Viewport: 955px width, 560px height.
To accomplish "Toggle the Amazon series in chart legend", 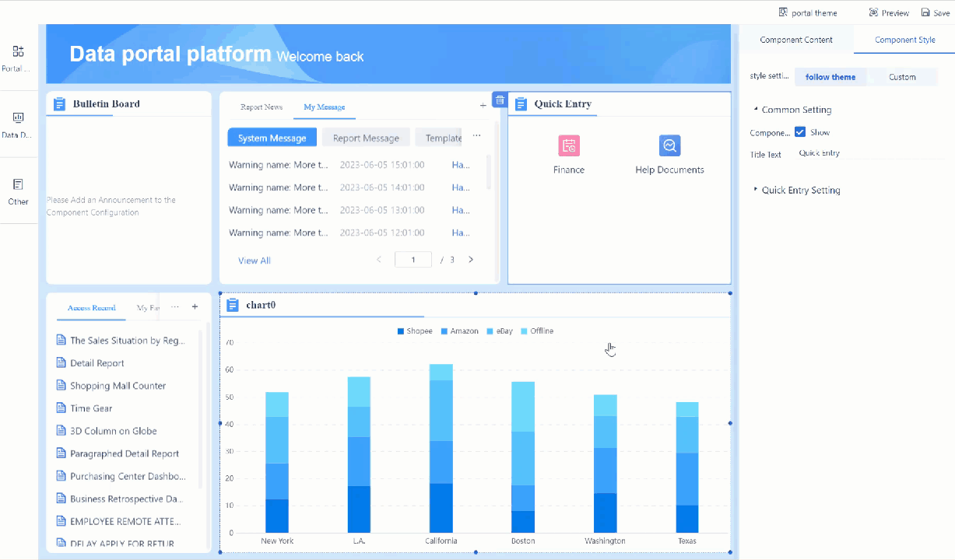I will coord(459,331).
